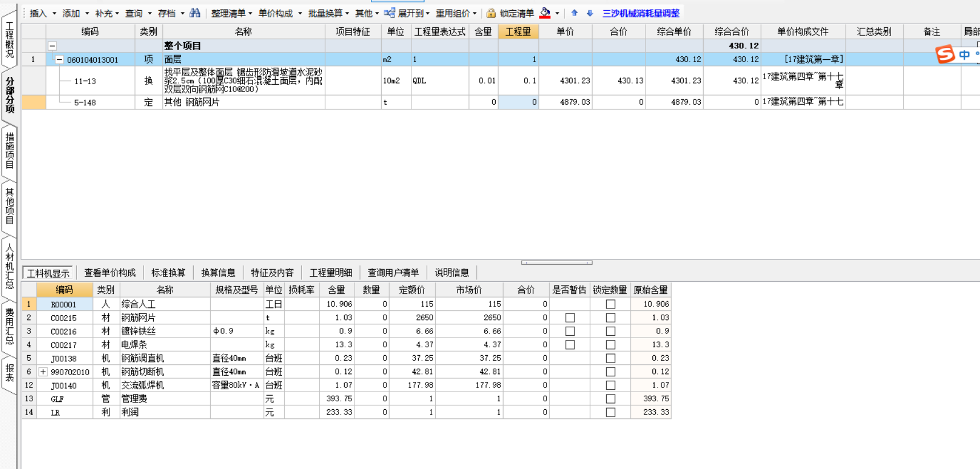980x469 pixels.
Task: Select the 11-13 quota row code
Action: pyautogui.click(x=85, y=81)
